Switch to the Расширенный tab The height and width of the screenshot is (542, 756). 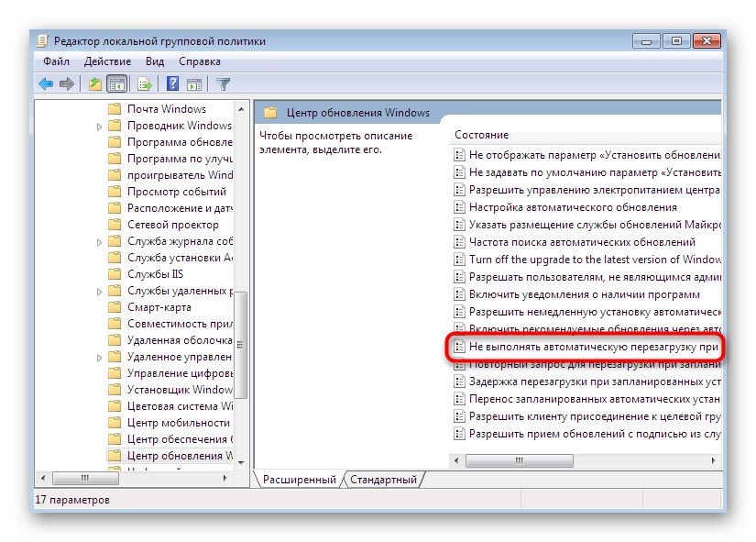[x=300, y=480]
